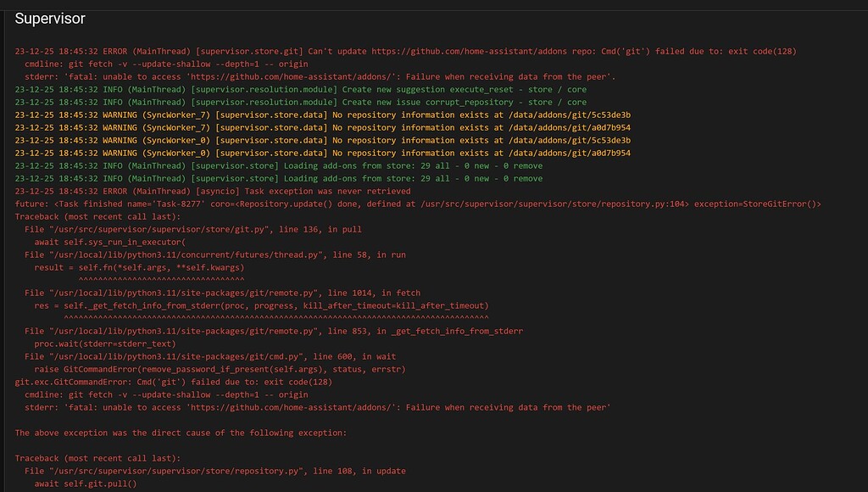Click the SyncWorker_7 warning for /data/addons/git/5c53de3b

(x=322, y=115)
